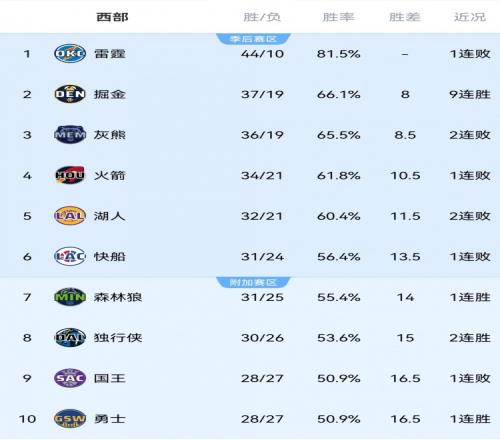Click the 季后赛区 section label
The width and height of the screenshot is (500, 440).
[x=253, y=39]
